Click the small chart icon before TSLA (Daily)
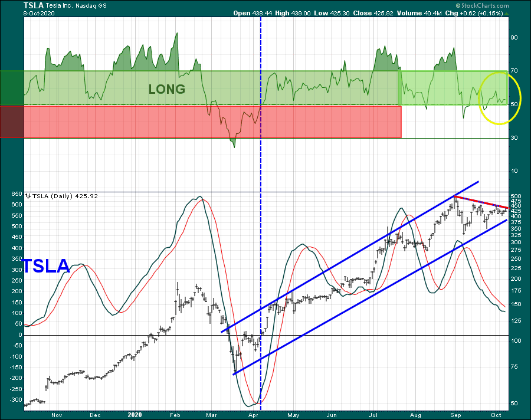The width and height of the screenshot is (531, 420). click(x=28, y=196)
